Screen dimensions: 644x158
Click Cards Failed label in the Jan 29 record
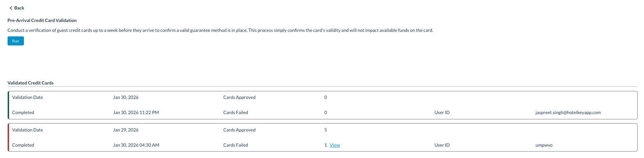point(236,145)
